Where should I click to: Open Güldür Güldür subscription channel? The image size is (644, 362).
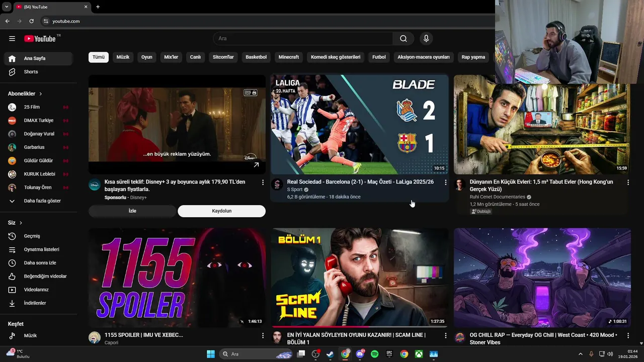(x=38, y=161)
